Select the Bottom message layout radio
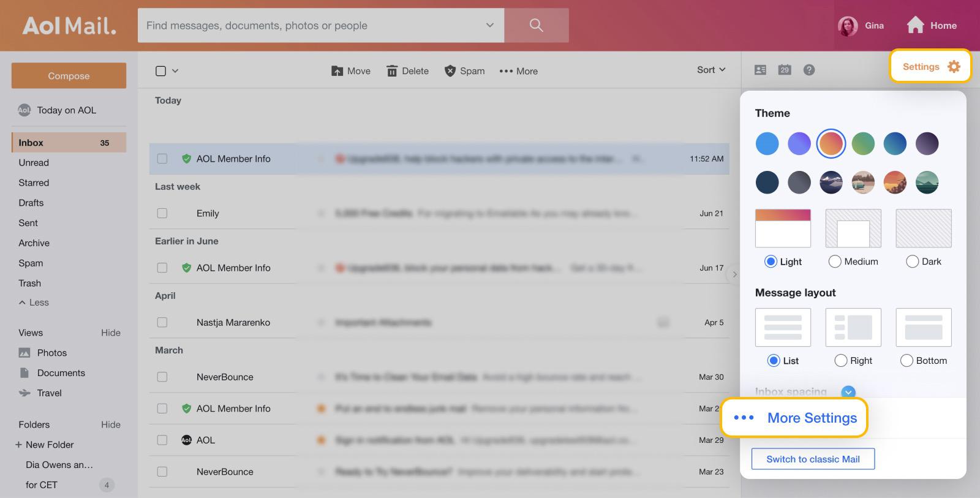 (907, 361)
